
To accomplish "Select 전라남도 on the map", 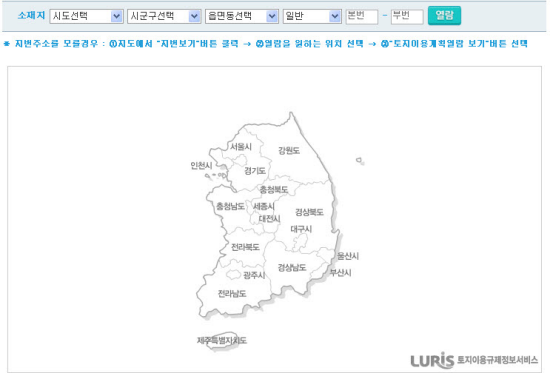I will [x=232, y=294].
